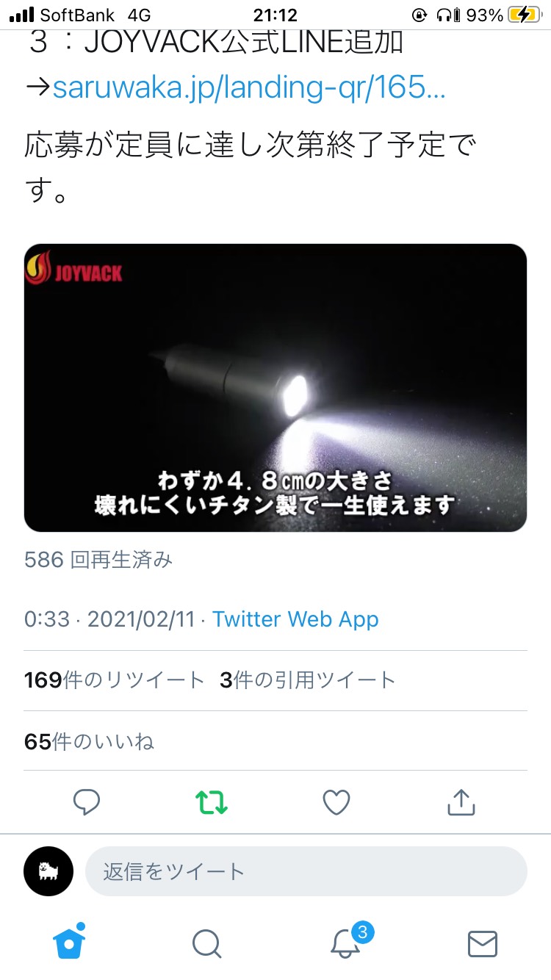The width and height of the screenshot is (551, 980).
Task: Toggle the green retweet icon
Action: (x=212, y=802)
